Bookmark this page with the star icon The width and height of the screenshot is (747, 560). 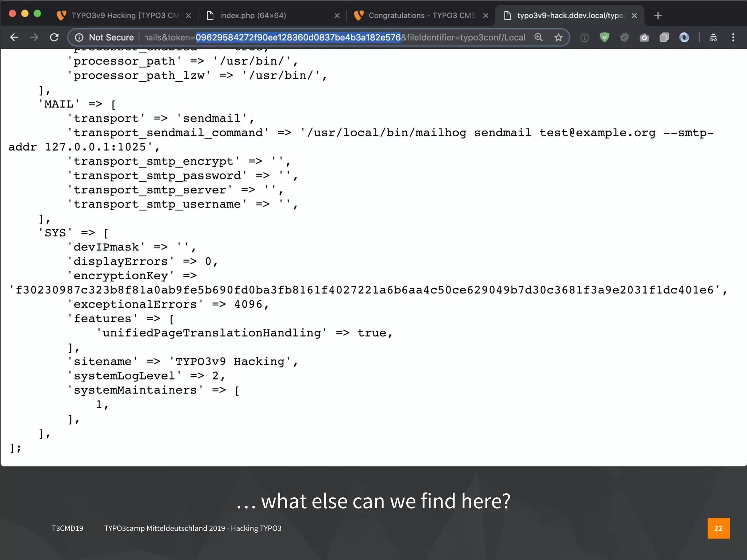click(x=558, y=37)
